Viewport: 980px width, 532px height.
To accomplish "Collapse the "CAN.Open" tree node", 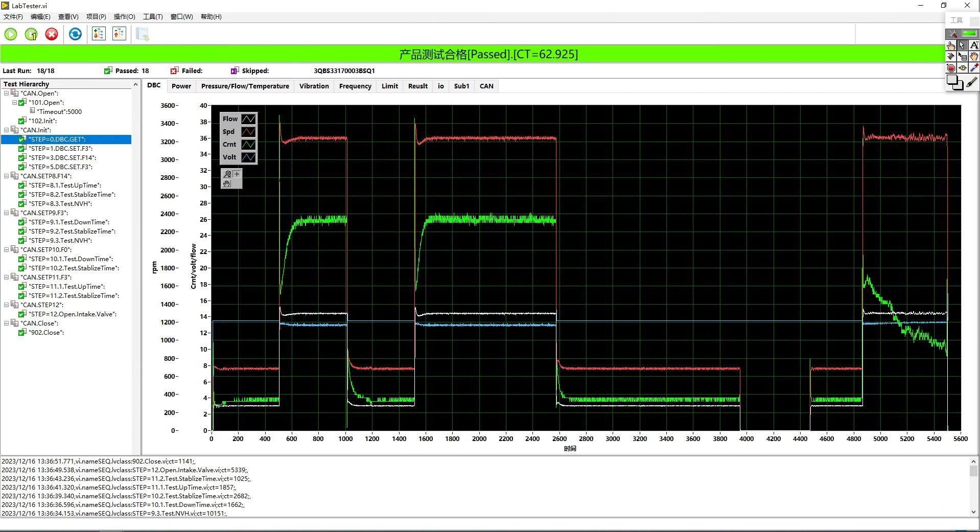I will coord(6,94).
